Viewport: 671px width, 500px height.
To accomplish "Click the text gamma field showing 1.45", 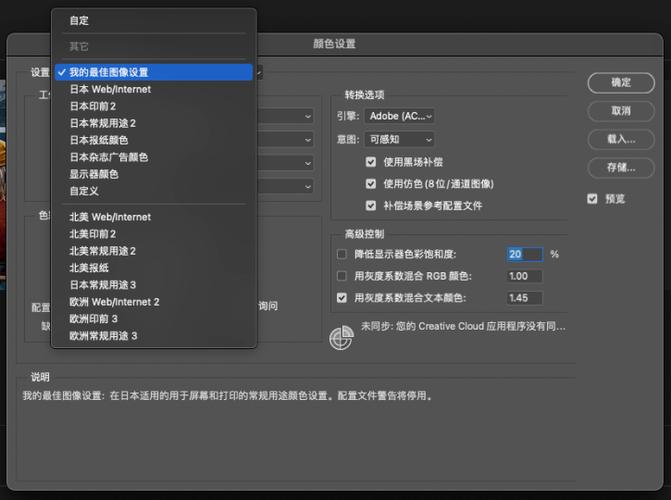I will click(x=524, y=298).
